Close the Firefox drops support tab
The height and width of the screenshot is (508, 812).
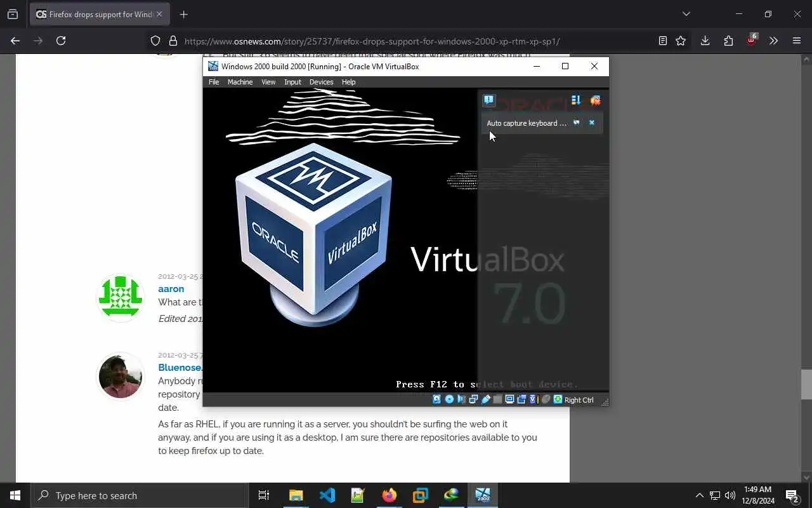pyautogui.click(x=159, y=14)
